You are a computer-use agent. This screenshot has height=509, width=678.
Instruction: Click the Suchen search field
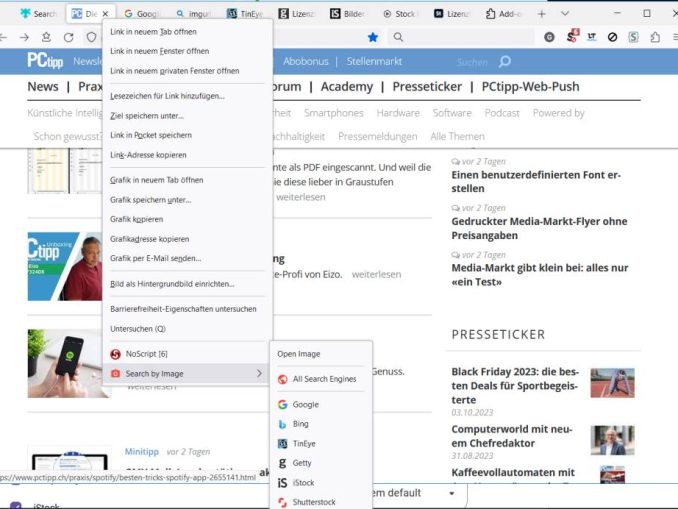(x=472, y=62)
